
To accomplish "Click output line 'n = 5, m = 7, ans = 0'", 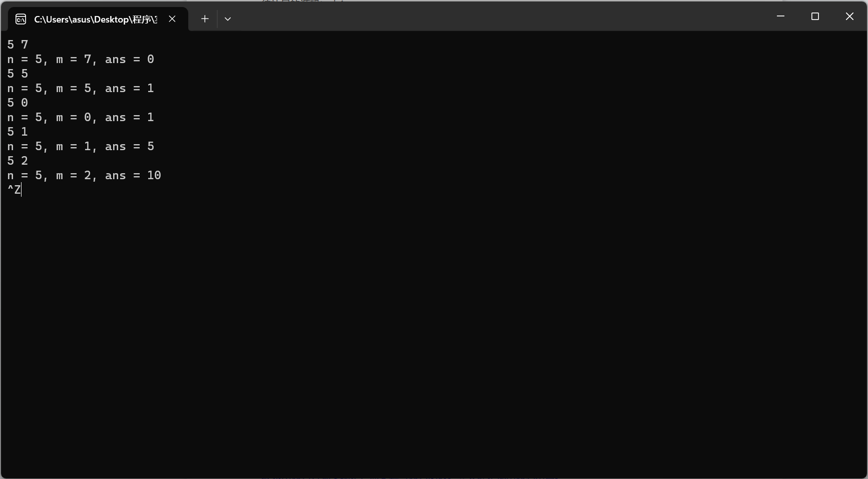I will 81,60.
